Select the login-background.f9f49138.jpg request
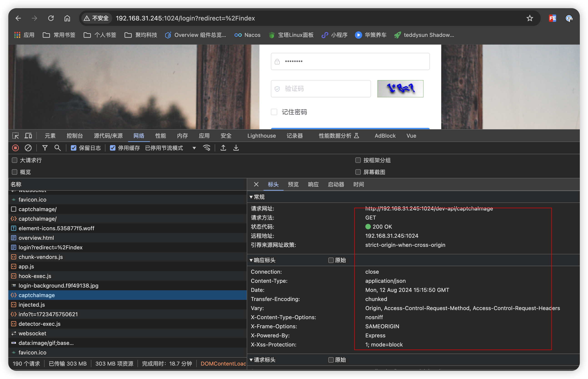 [127, 286]
